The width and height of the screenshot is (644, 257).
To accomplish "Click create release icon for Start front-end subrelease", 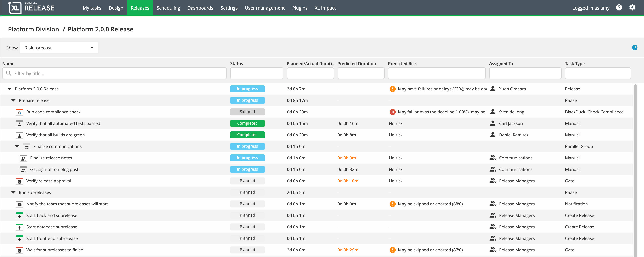I will click(x=20, y=239).
